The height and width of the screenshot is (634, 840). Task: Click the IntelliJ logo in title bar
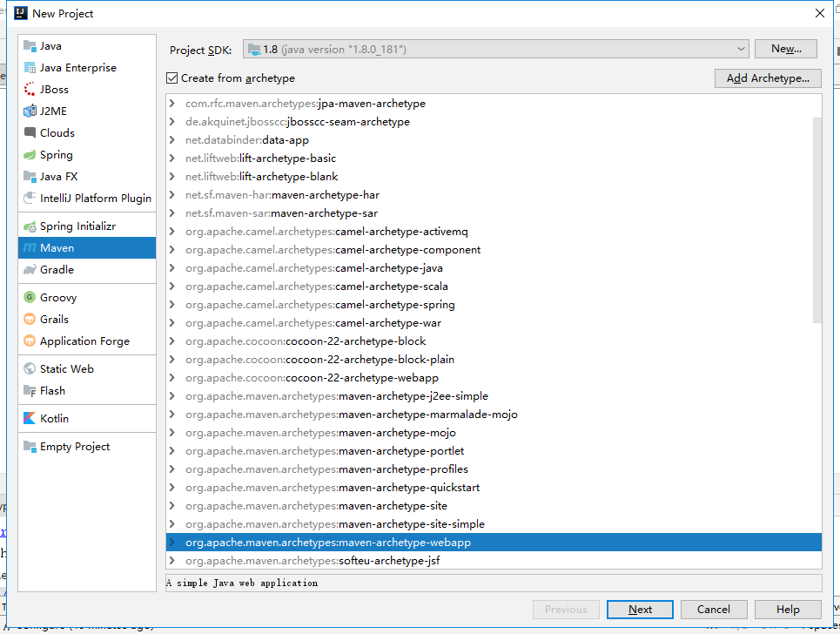click(20, 13)
